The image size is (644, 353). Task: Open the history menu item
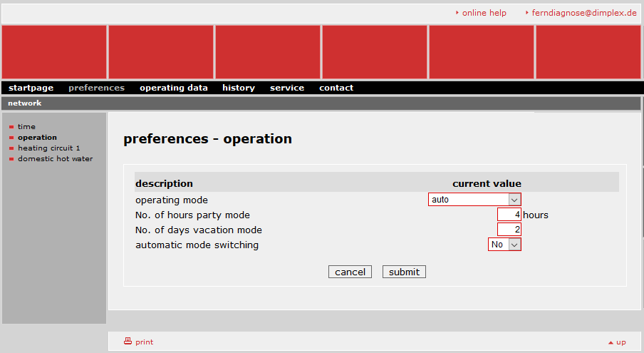(x=239, y=88)
